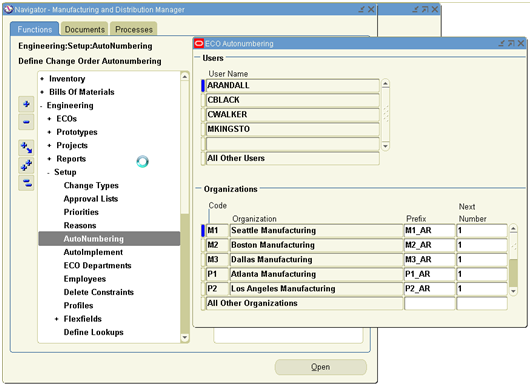
Task: Select the Change Types entry
Action: (91, 186)
